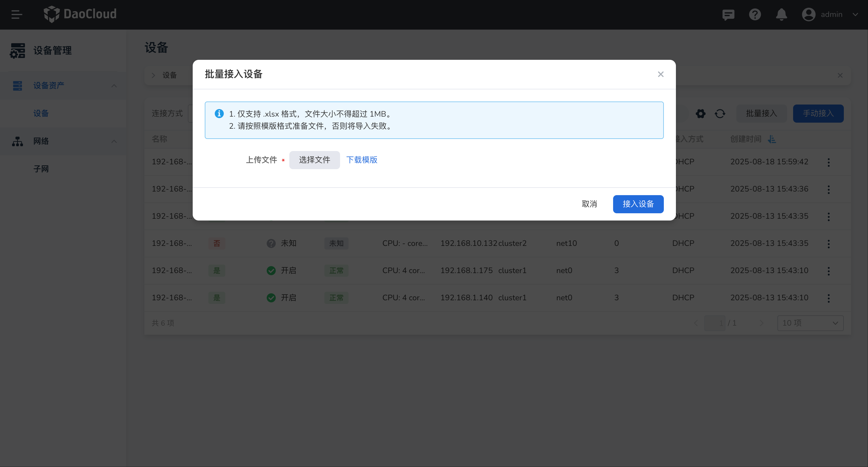Open the three-dot menu for the 15:59:42 row

pos(828,162)
